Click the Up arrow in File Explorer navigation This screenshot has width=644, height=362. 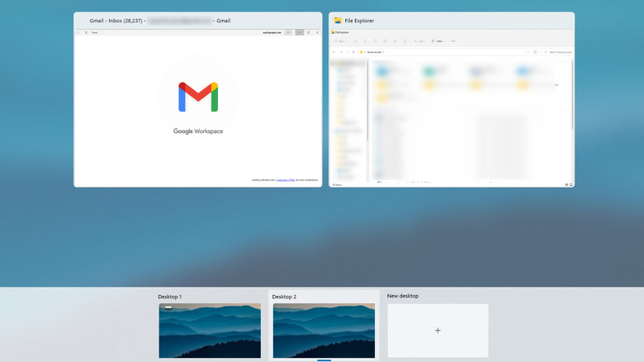[353, 52]
